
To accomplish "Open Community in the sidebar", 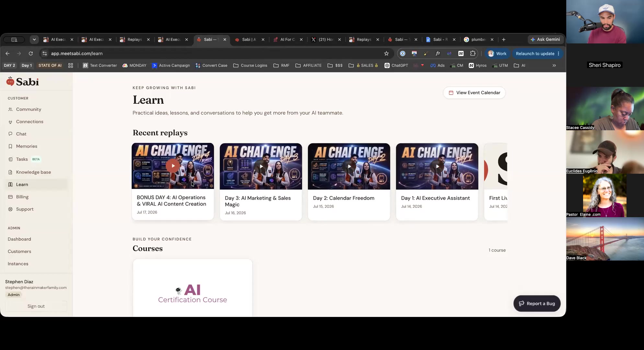I will (x=36, y=109).
